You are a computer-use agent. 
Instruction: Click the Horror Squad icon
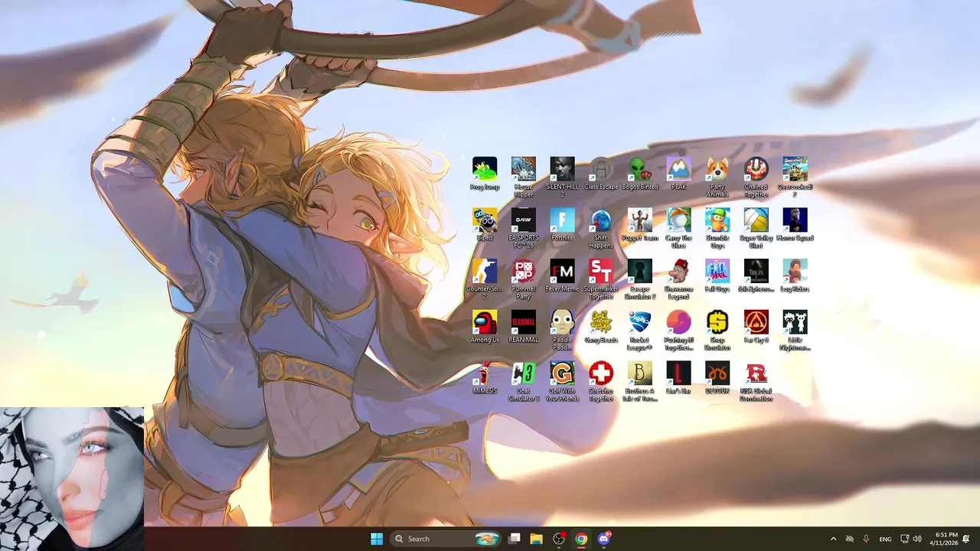795,225
